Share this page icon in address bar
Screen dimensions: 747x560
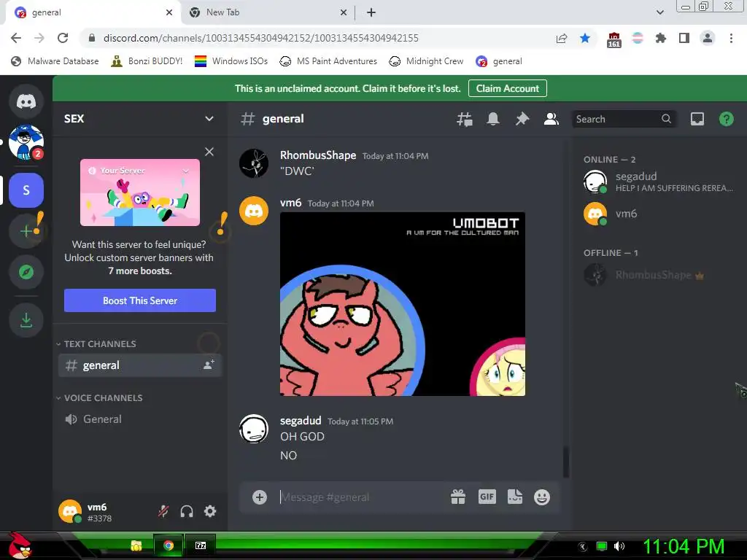[x=562, y=38]
